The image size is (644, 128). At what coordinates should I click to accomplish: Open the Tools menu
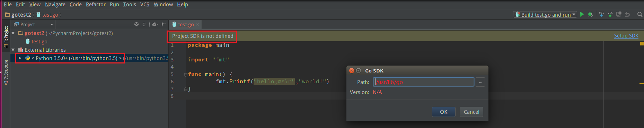130,5
